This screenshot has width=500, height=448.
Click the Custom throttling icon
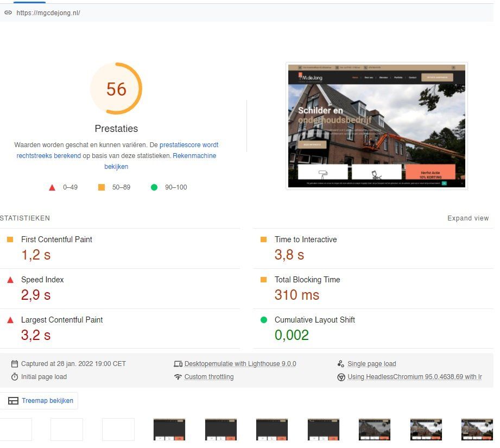tap(178, 376)
